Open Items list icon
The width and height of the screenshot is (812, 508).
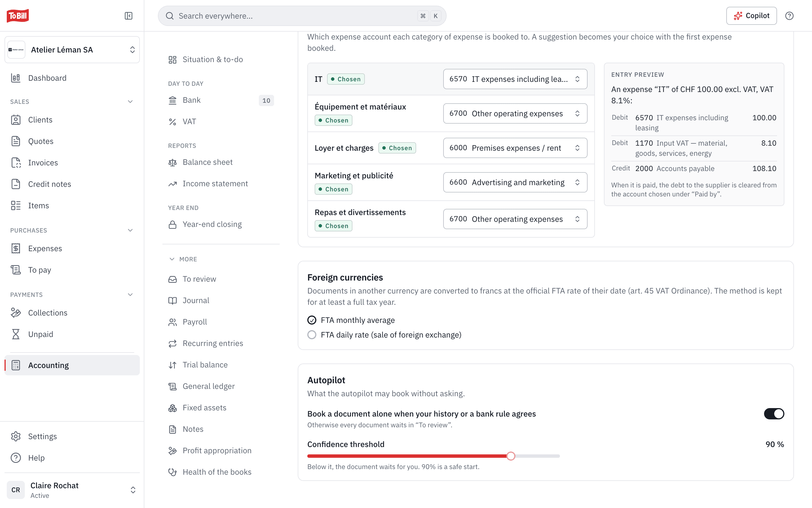pos(16,206)
